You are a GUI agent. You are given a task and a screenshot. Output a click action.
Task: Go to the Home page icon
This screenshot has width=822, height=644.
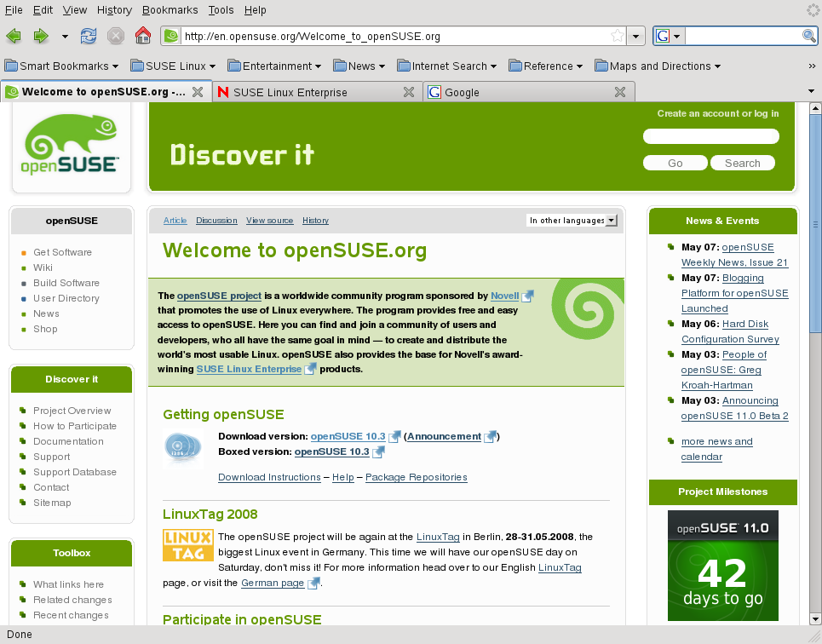point(142,36)
